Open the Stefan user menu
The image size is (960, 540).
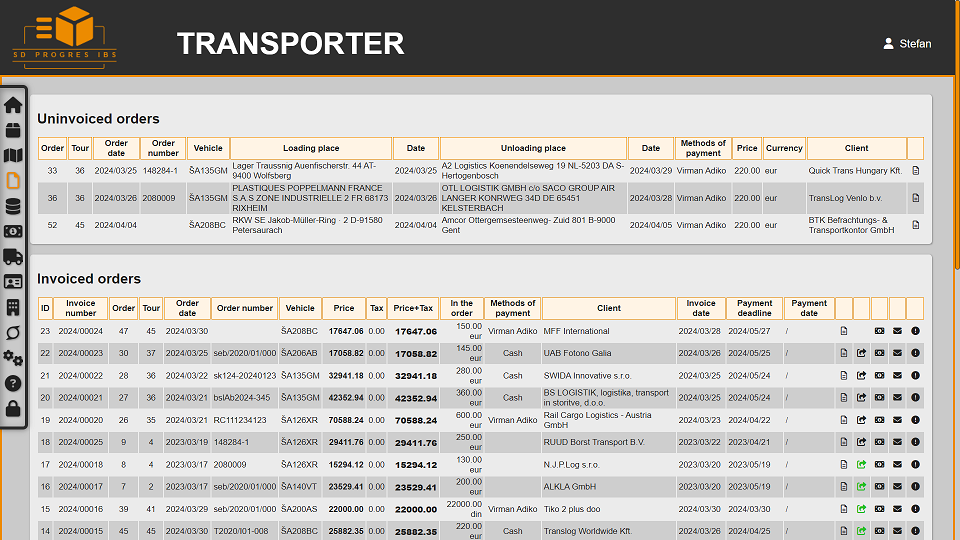tap(907, 44)
